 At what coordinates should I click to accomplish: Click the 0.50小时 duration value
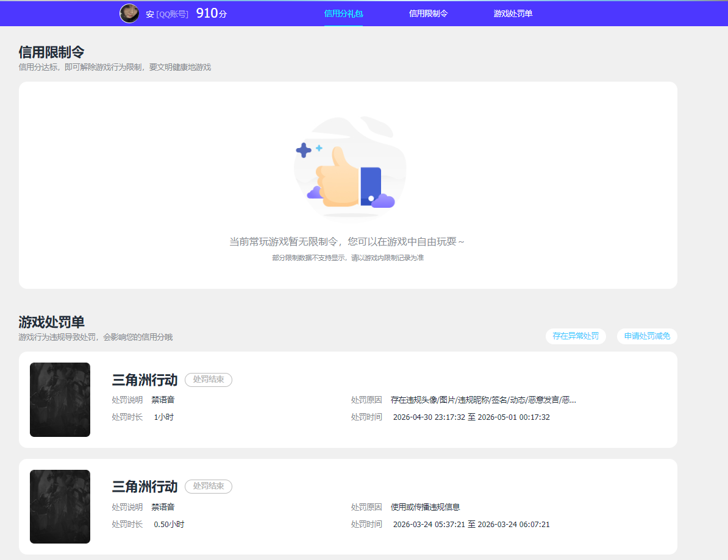[x=169, y=524]
